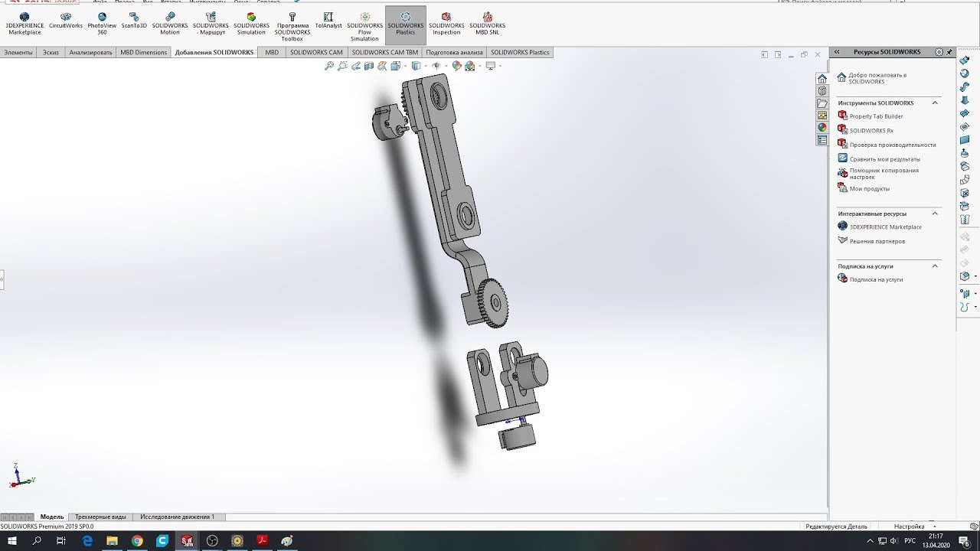The height and width of the screenshot is (551, 980).
Task: Click the Previous View icon
Action: point(357,67)
